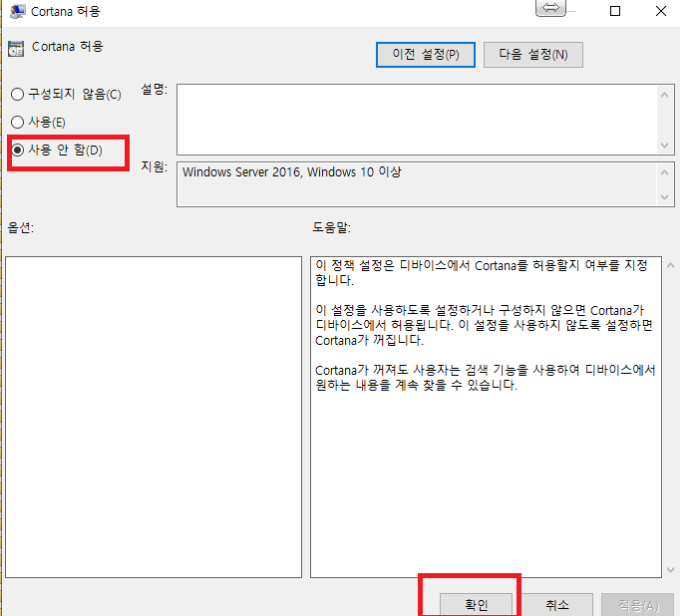Click the resize arrows icon in title bar
Screen dimensions: 693x616
pos(550,8)
